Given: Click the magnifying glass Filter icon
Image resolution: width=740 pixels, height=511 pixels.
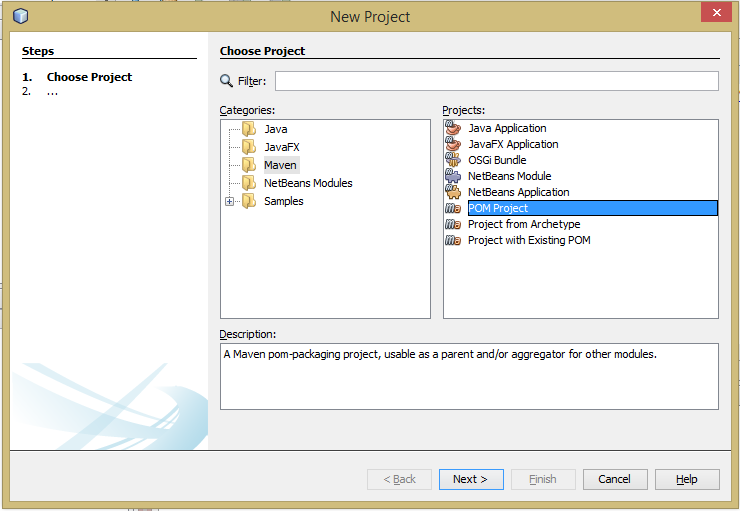Looking at the screenshot, I should pos(227,81).
